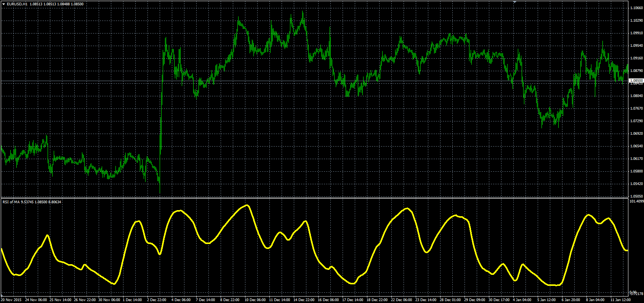Click the 30 Dec 17:00 time label
644x303 pixels.
pyautogui.click(x=499, y=300)
